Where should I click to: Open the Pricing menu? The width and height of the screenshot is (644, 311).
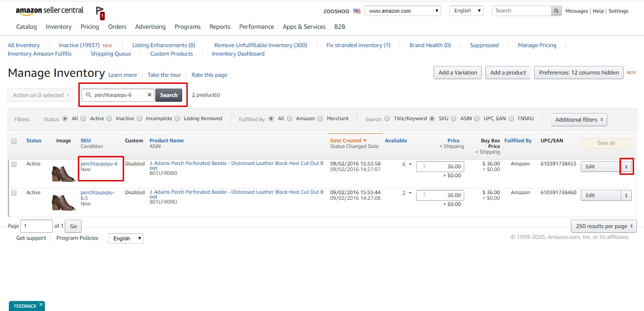click(x=90, y=27)
